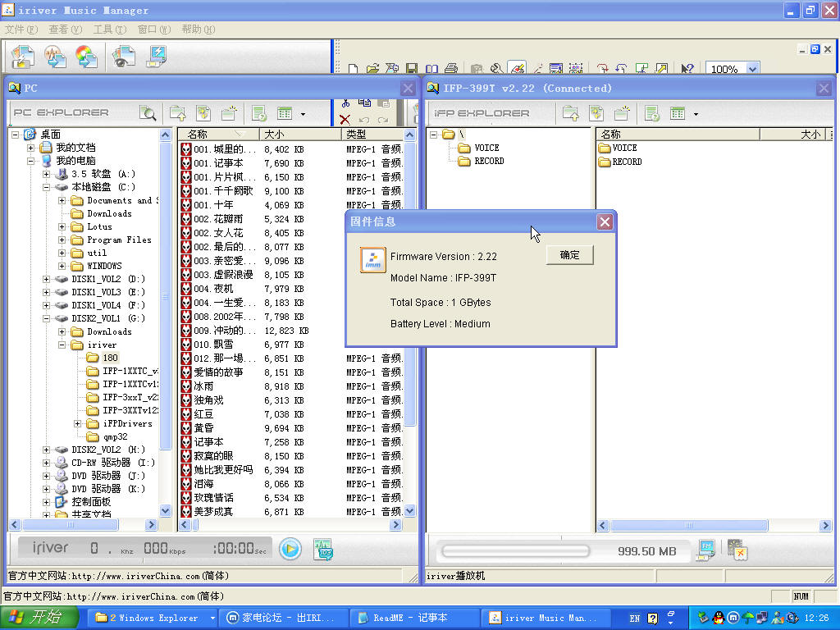Click the save floppy disk icon

coord(412,69)
